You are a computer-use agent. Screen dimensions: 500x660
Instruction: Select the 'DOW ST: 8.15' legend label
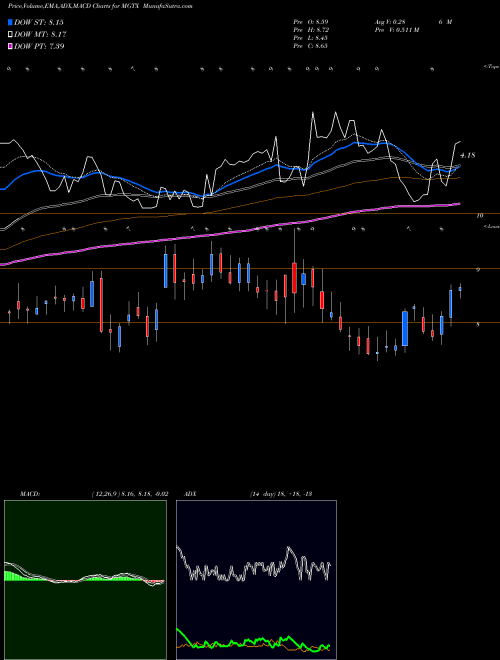coord(39,22)
